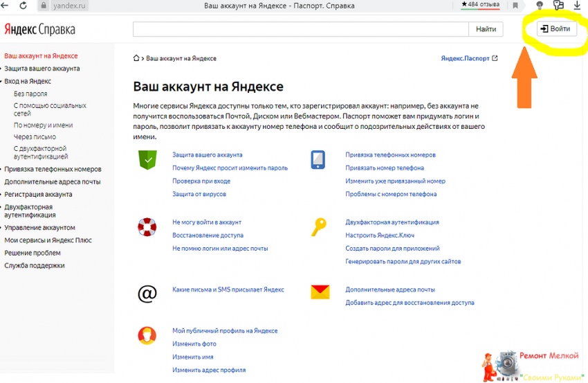Click into the help search input field
Screen dimensions: 588x383
pos(300,29)
